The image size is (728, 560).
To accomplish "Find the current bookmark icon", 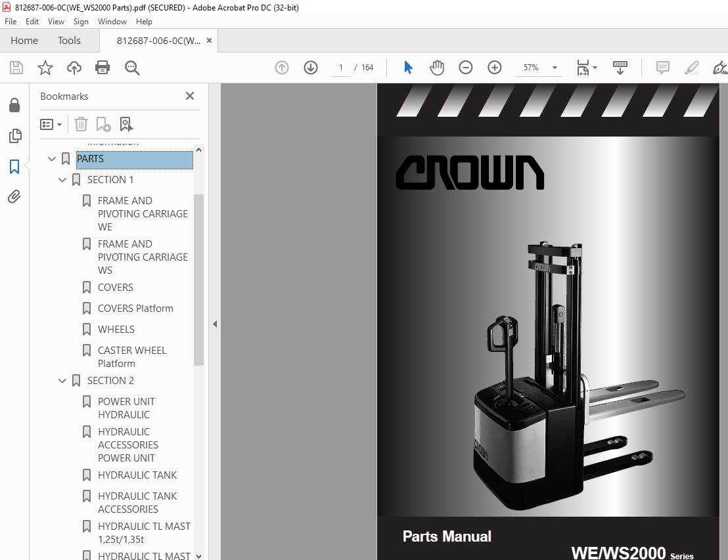I will 126,124.
